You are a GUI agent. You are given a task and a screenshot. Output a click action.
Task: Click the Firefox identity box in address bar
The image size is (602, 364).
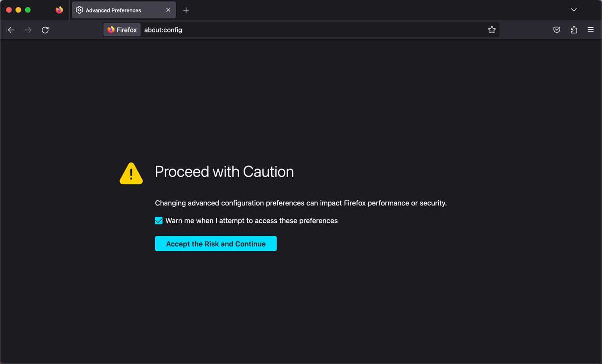coord(122,30)
